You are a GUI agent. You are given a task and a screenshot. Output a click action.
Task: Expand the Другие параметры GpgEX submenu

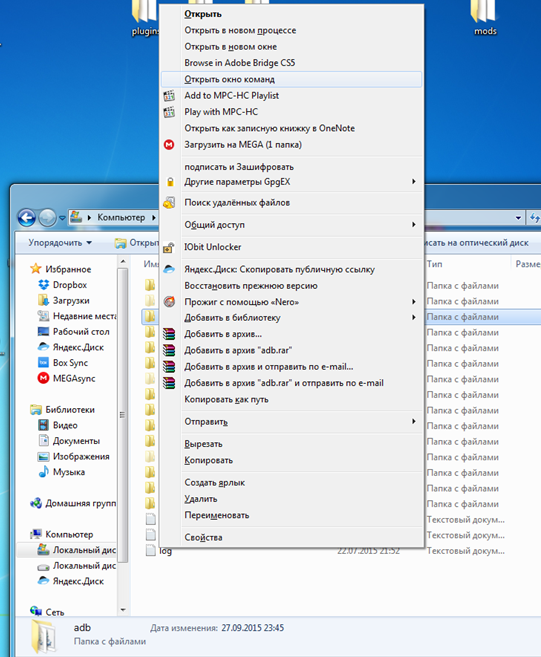coord(414,181)
